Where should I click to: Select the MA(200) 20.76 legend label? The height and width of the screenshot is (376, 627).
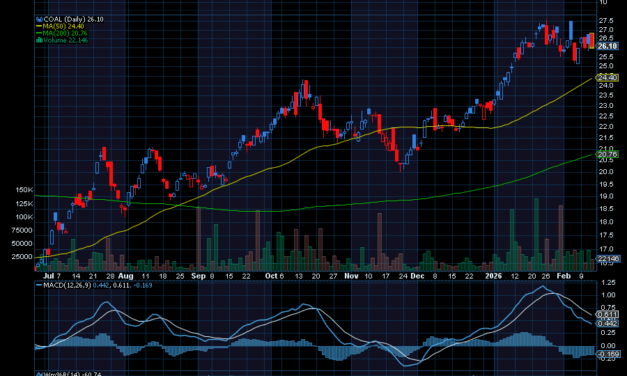[65, 33]
